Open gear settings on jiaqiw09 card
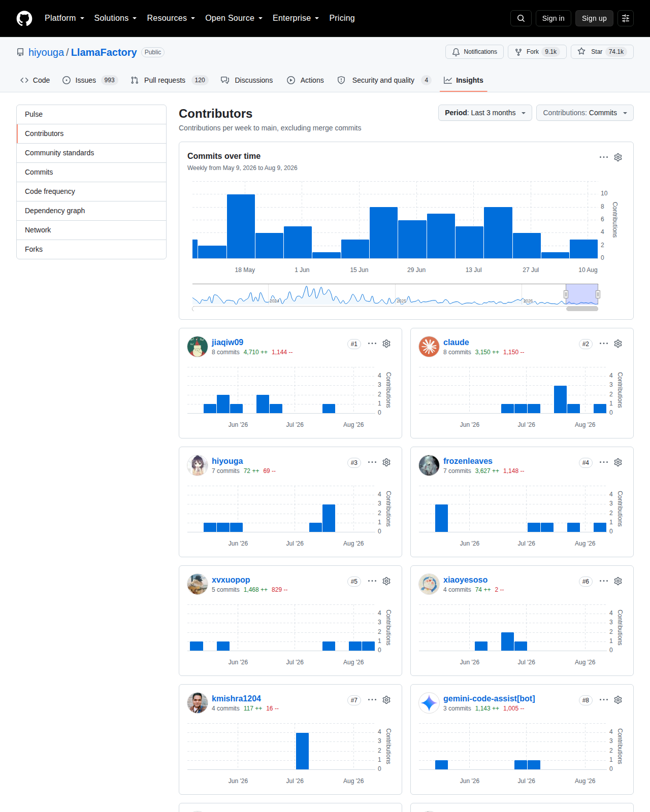650x812 pixels. (386, 344)
